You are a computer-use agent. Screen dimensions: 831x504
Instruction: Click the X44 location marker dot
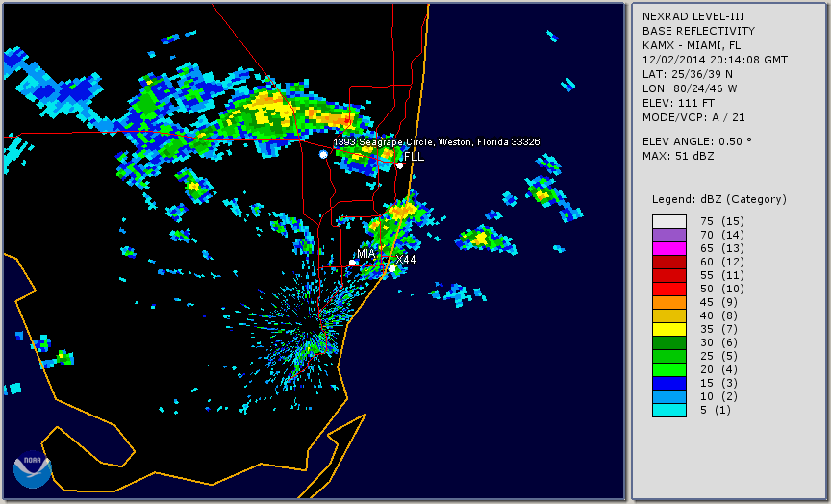tap(391, 268)
